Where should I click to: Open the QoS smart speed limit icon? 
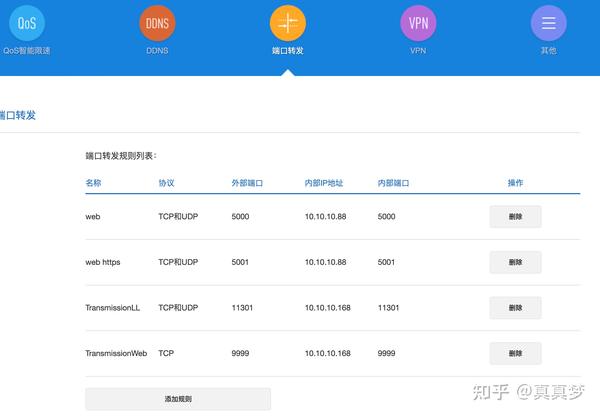[x=27, y=23]
